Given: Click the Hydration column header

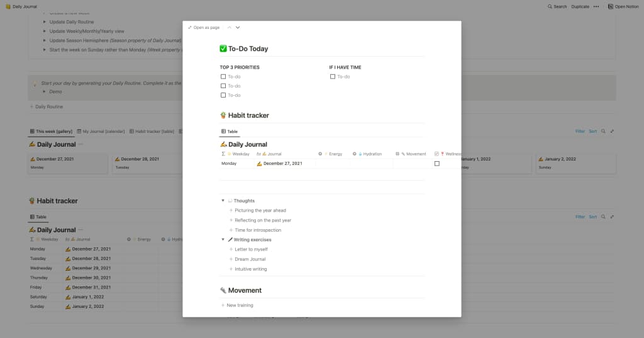Looking at the screenshot, I should (370, 154).
